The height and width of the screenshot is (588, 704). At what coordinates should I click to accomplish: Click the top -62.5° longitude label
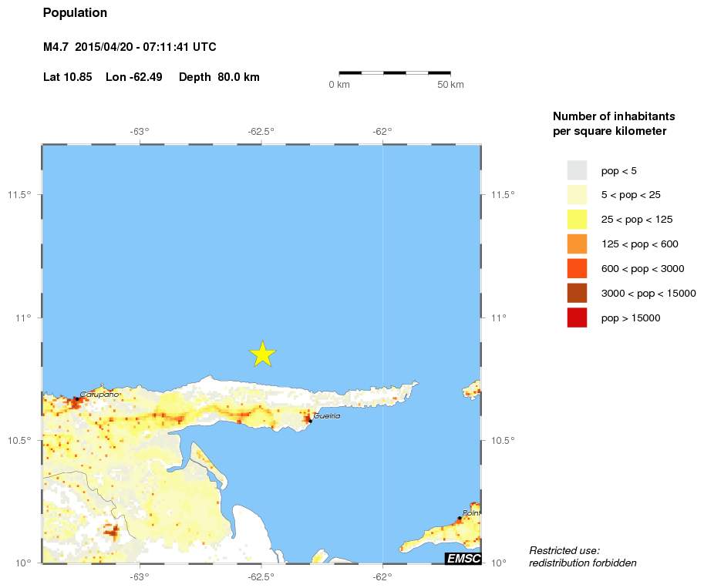[x=261, y=131]
